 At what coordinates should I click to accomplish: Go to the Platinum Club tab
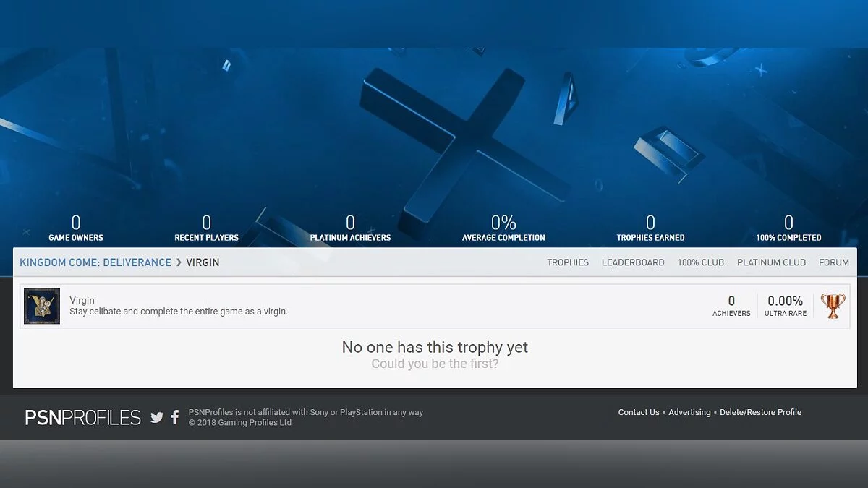click(771, 262)
